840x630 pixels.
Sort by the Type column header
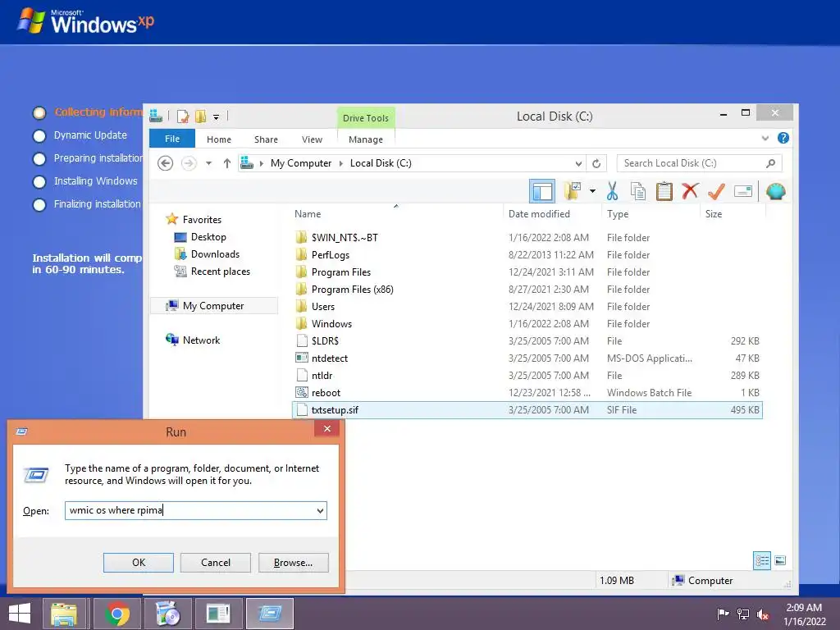click(618, 214)
